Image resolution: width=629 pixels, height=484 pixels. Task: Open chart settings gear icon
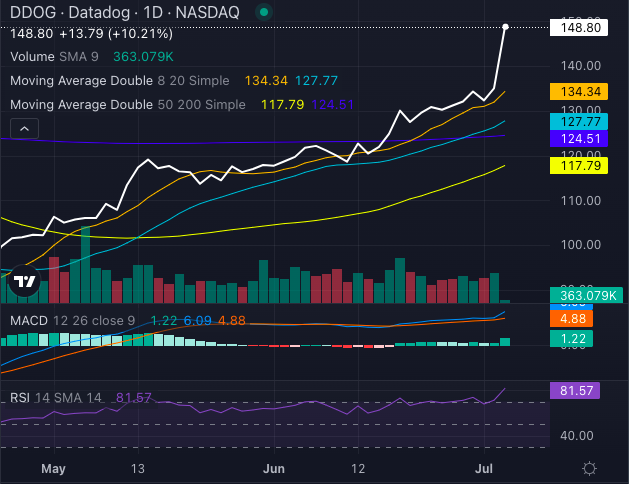589,468
